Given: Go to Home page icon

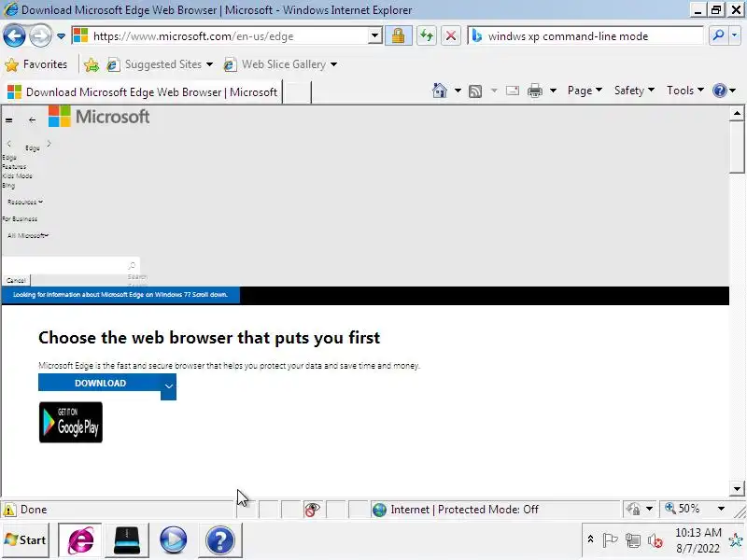Looking at the screenshot, I should 439,91.
